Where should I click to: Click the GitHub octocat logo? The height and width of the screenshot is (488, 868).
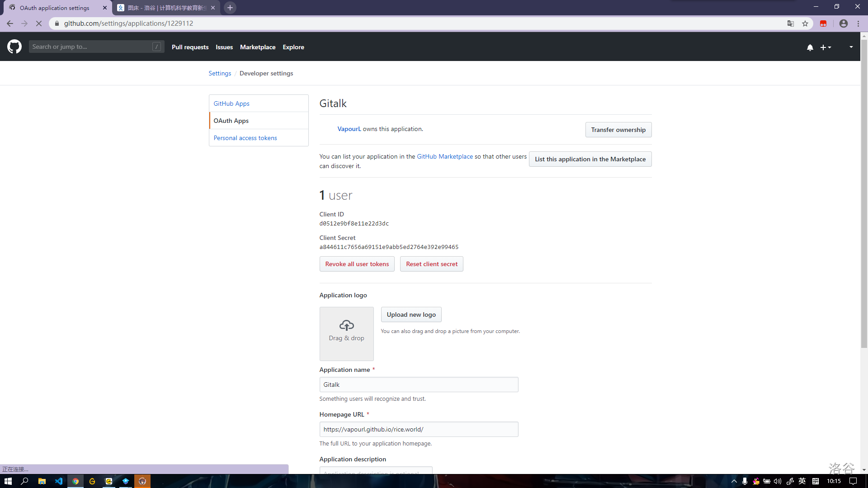14,47
